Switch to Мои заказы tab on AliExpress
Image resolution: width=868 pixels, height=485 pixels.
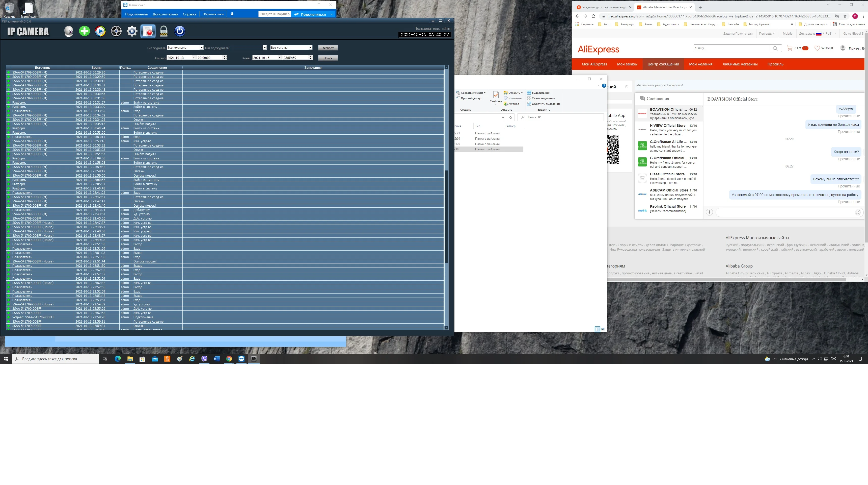pyautogui.click(x=627, y=64)
